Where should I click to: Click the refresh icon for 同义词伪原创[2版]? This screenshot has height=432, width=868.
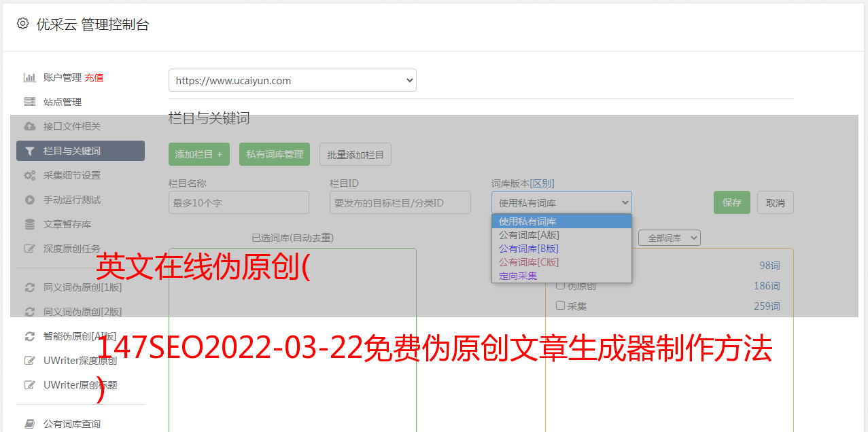(29, 312)
